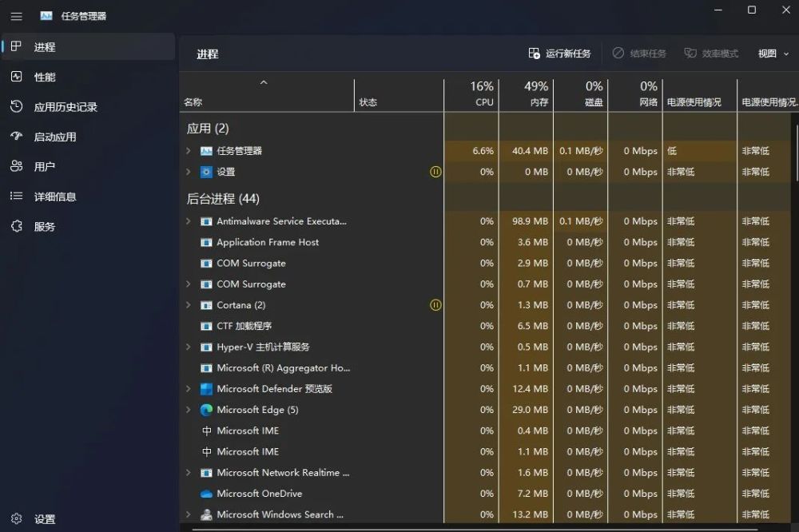
Task: Open the 设置 gear icon in sidebar
Action: [x=16, y=518]
